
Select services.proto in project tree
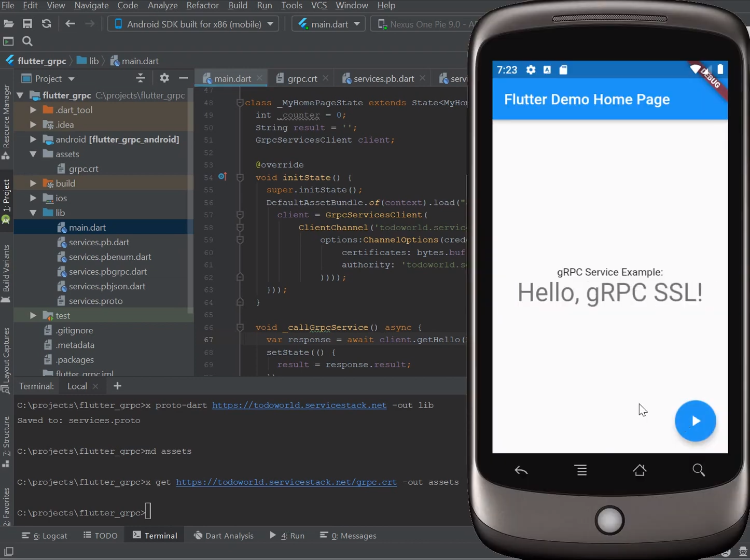(x=95, y=301)
